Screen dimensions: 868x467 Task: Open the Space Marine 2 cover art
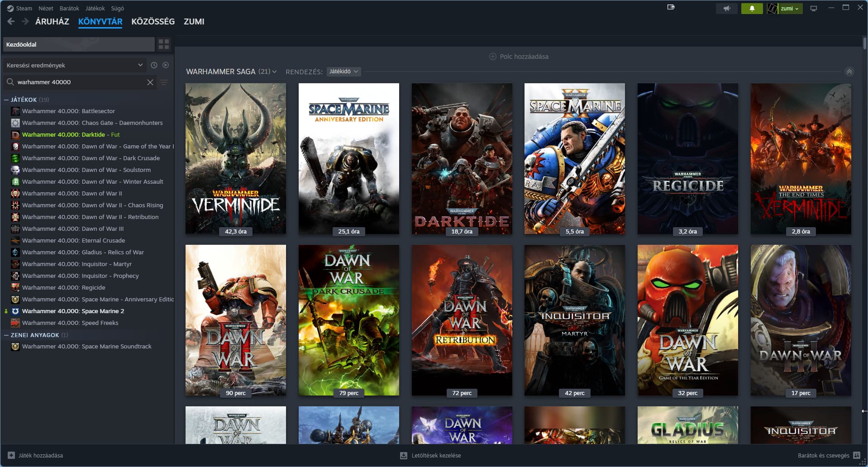[x=575, y=159]
